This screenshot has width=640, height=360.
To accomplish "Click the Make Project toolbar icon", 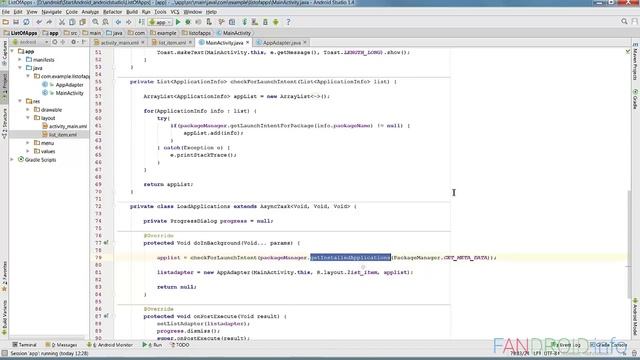I will [x=141, y=22].
